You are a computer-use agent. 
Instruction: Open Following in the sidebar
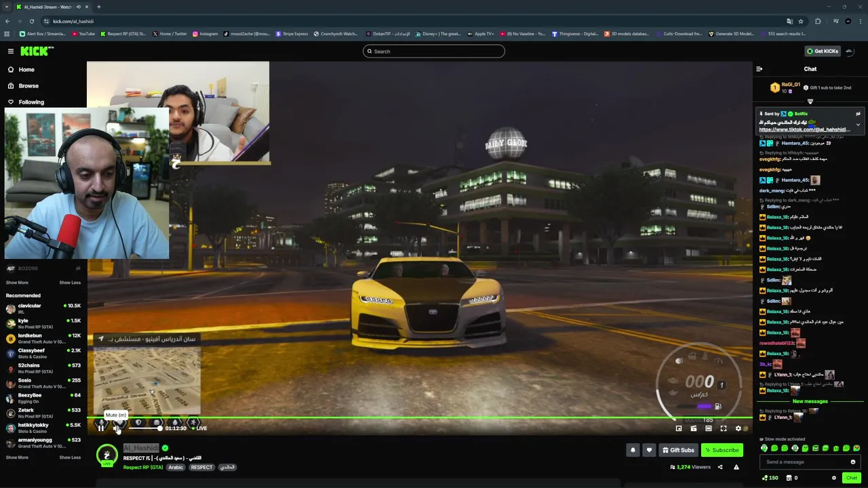coord(31,102)
